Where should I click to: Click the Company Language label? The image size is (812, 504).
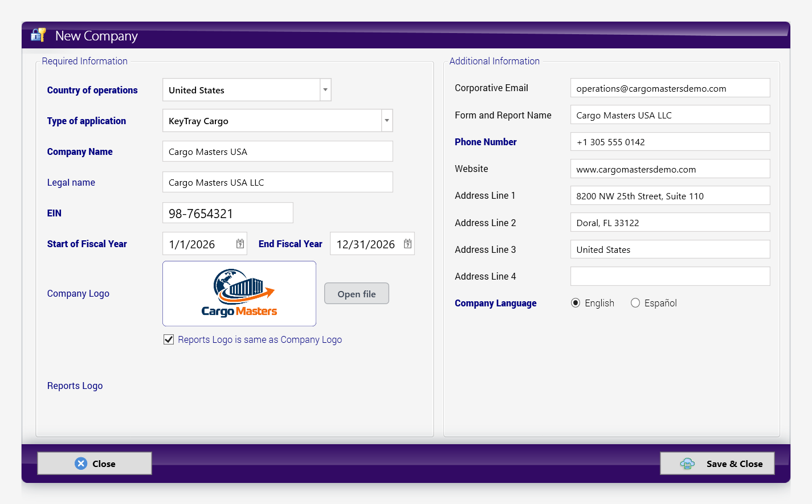click(x=496, y=303)
